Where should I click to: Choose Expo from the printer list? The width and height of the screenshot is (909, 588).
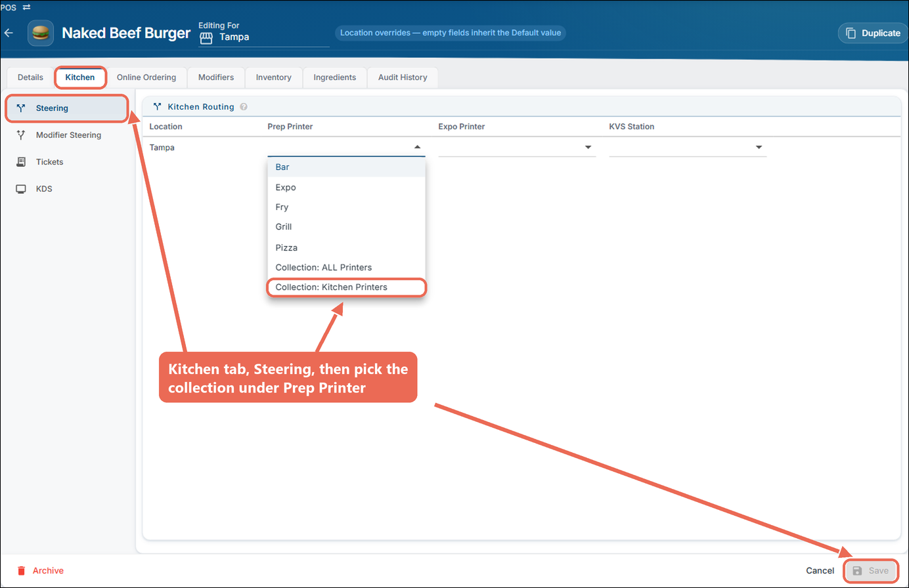pyautogui.click(x=346, y=188)
